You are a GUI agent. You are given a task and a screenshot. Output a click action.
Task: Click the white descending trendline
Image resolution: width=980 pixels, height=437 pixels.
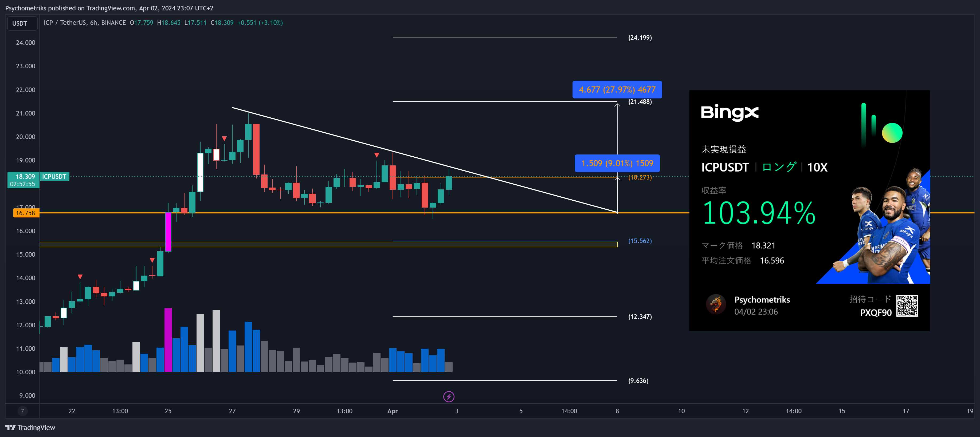point(424,160)
